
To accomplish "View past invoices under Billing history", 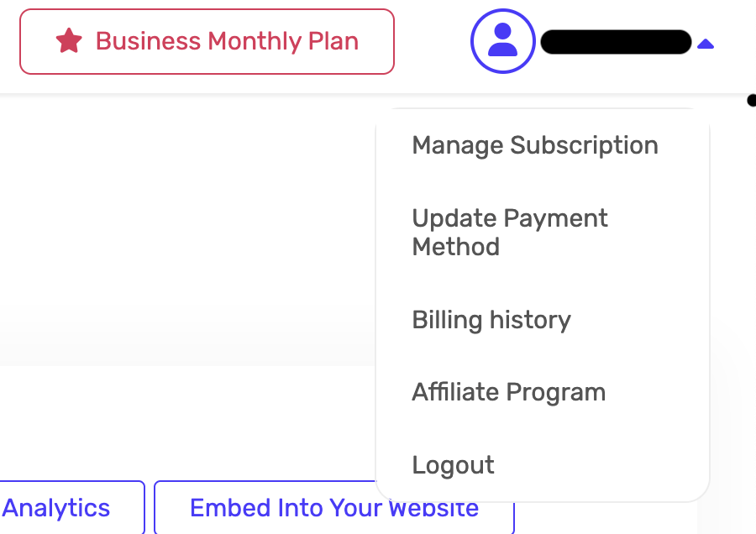I will [491, 320].
